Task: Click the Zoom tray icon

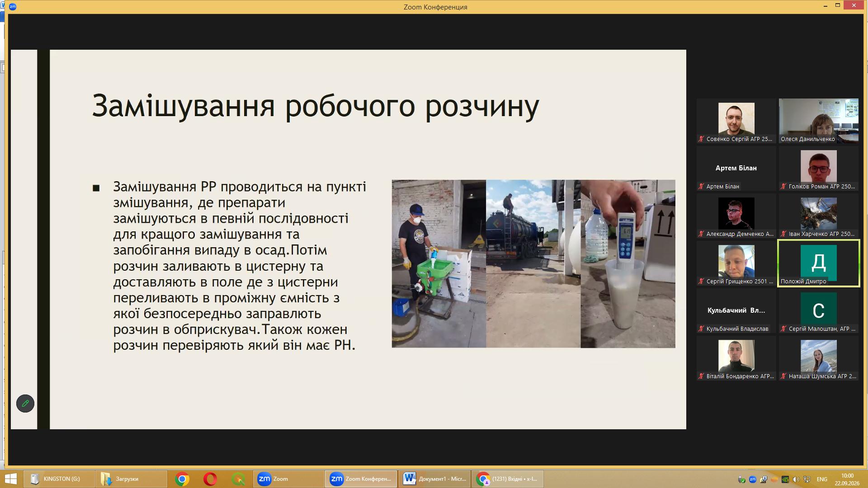Action: 753,479
